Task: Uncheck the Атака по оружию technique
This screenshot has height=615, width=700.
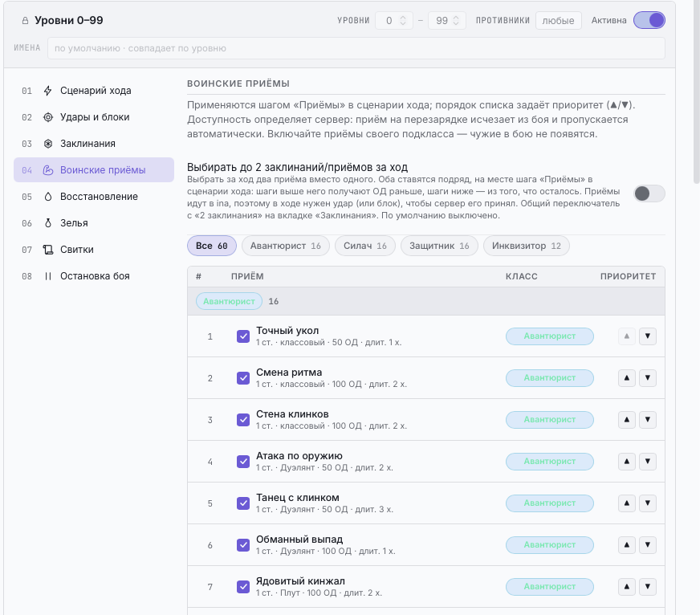Action: pyautogui.click(x=243, y=462)
